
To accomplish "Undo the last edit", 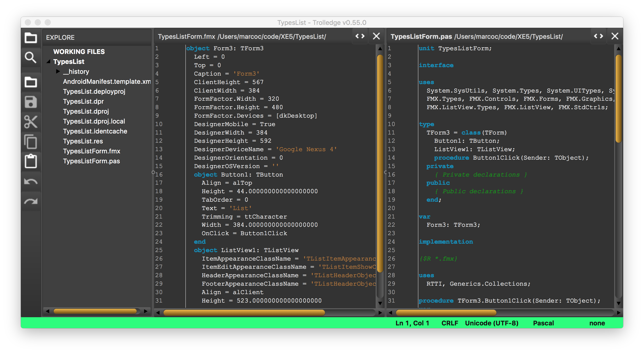I will tap(31, 181).
